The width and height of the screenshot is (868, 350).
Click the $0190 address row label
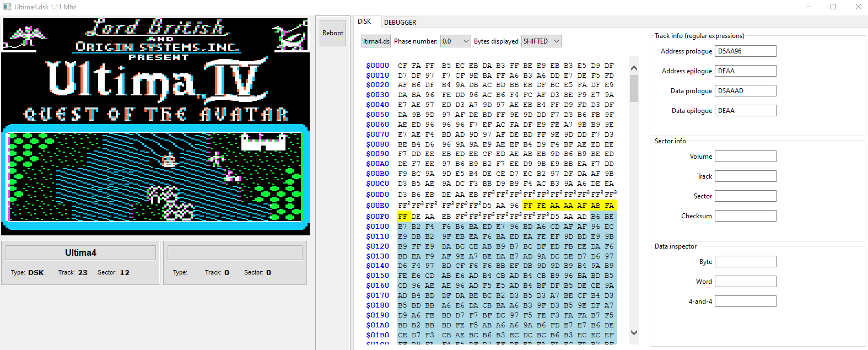(x=378, y=315)
